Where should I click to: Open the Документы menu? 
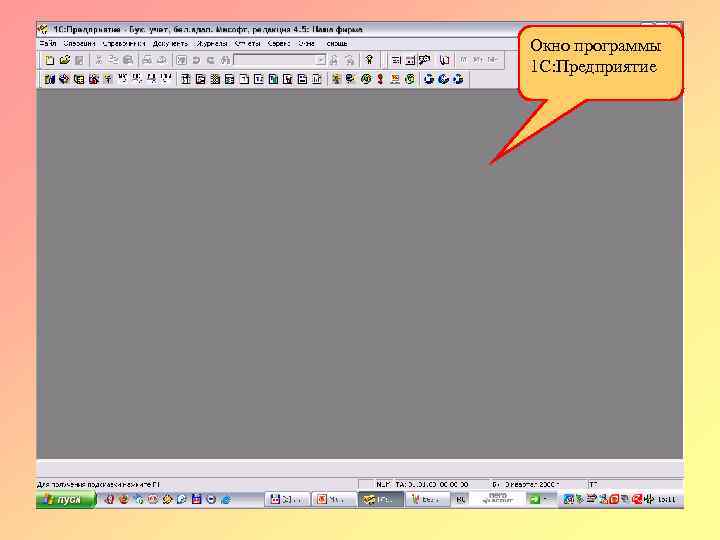[x=170, y=44]
